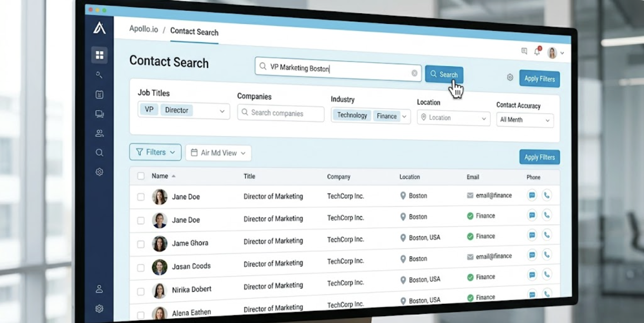Click the top Apply Filters button
The width and height of the screenshot is (644, 323).
(x=540, y=79)
